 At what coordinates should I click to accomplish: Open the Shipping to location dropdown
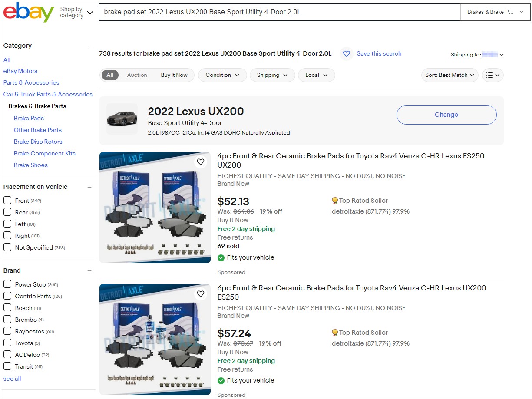pos(477,55)
